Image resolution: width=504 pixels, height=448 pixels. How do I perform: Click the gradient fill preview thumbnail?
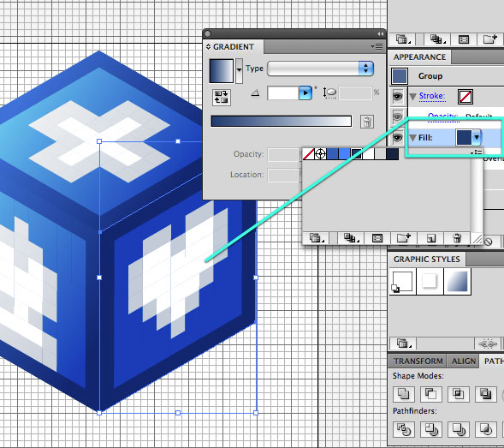pyautogui.click(x=222, y=71)
